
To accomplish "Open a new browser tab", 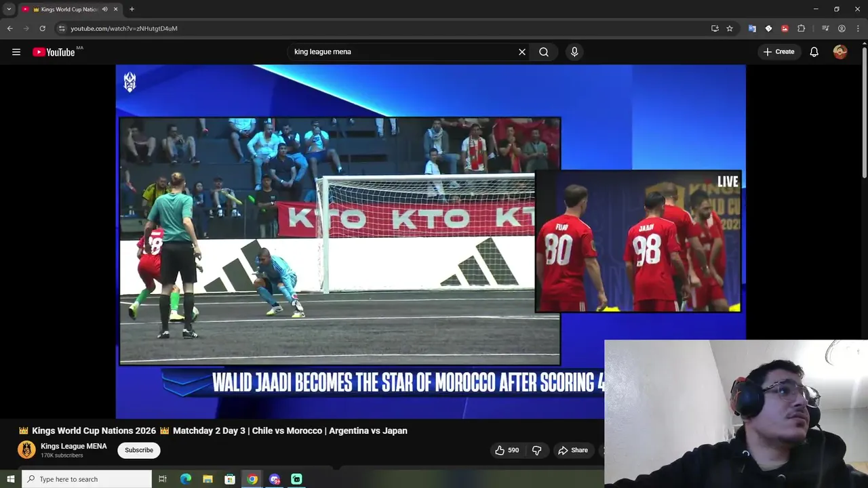I will pyautogui.click(x=132, y=9).
